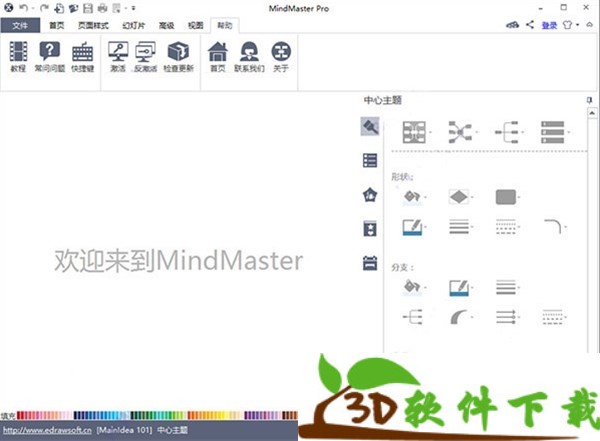Click the 激活 activate license icon
This screenshot has width=600, height=441.
click(x=118, y=56)
